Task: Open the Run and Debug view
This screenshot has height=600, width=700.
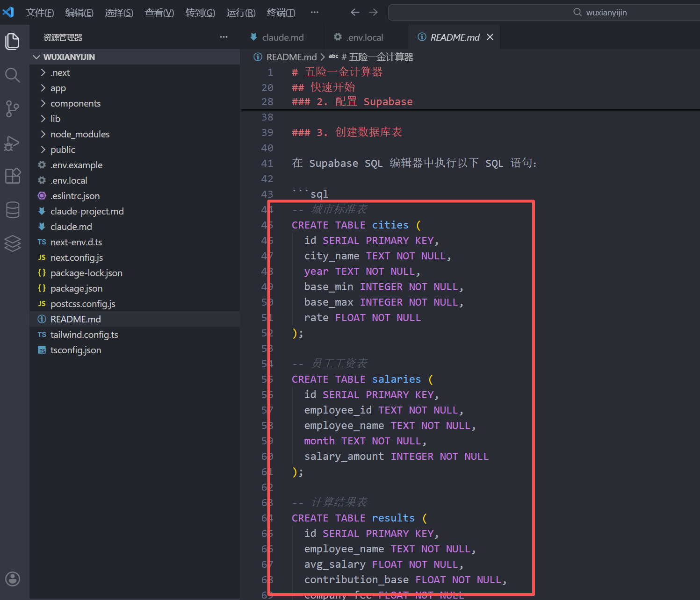Action: click(x=12, y=143)
